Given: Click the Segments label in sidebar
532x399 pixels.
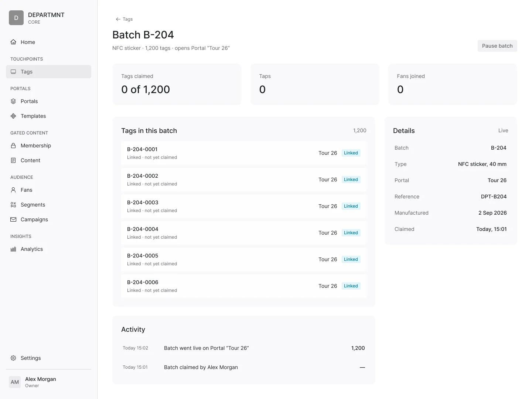Looking at the screenshot, I should [33, 205].
